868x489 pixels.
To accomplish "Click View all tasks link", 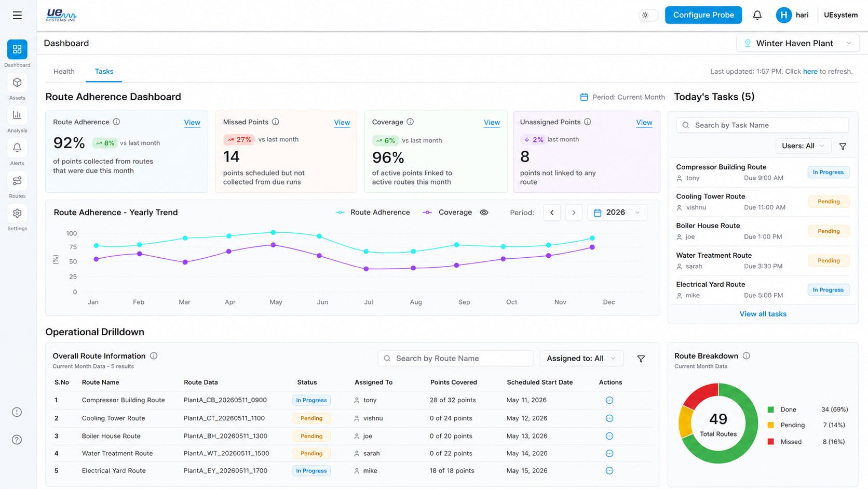I will click(763, 314).
